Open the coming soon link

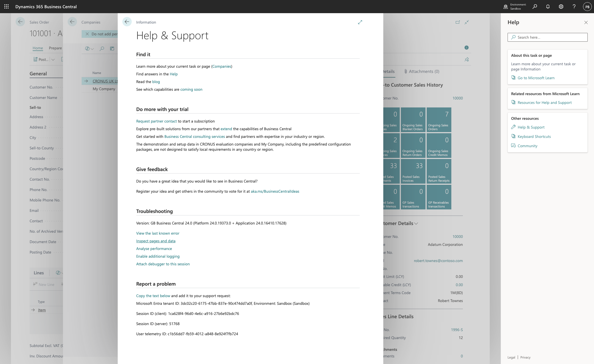click(191, 89)
